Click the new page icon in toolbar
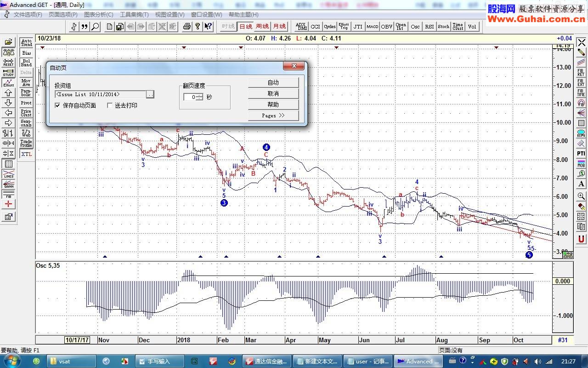This screenshot has height=368, width=588. coord(109,27)
